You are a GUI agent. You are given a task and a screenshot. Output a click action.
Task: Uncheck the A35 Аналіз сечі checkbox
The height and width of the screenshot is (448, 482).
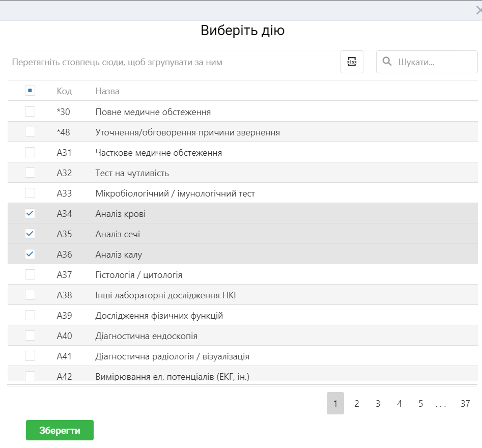coord(30,234)
